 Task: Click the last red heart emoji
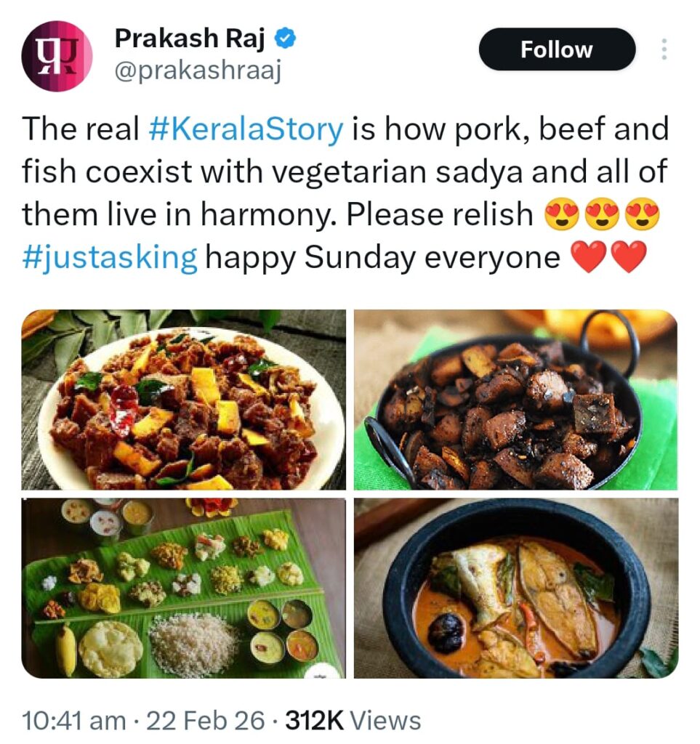[629, 258]
